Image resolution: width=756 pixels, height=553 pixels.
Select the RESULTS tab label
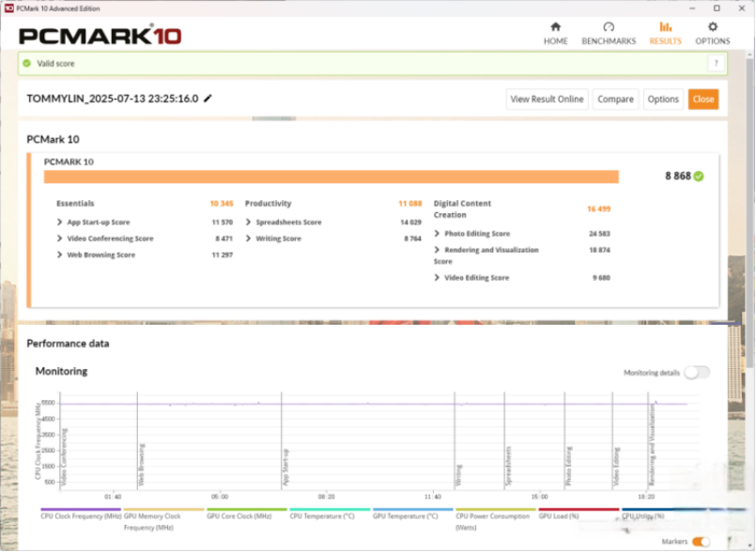[x=665, y=41]
